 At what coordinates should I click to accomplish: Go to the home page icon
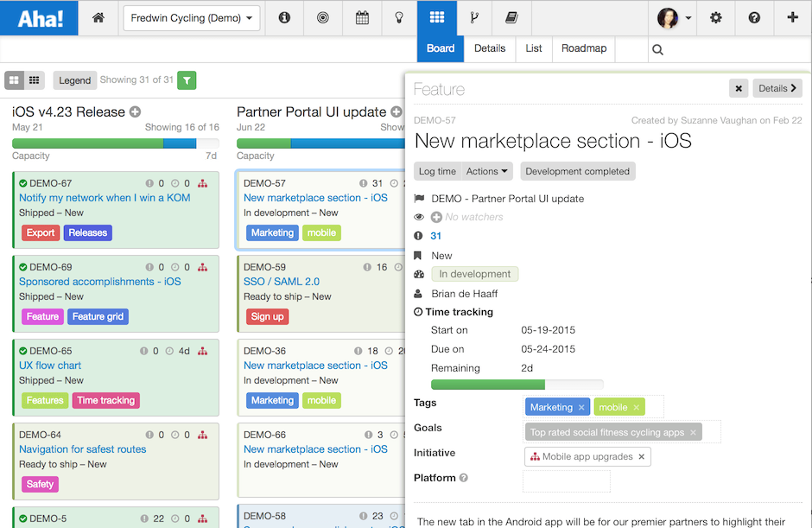98,18
